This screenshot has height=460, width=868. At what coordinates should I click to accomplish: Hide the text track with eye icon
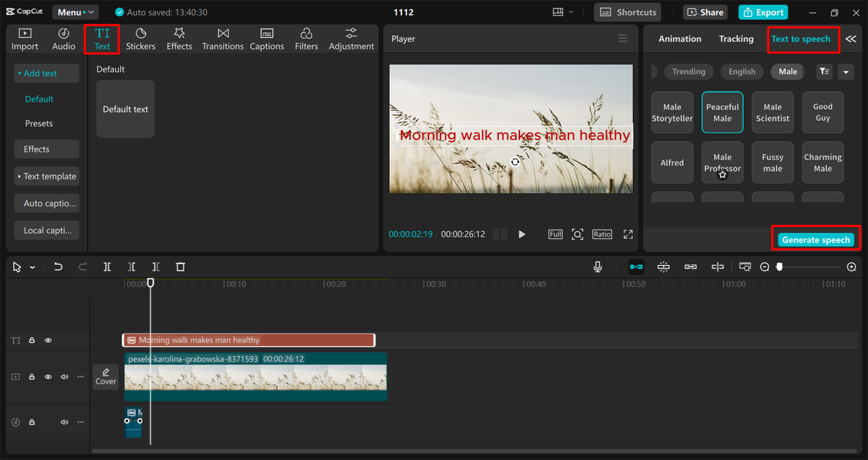(48, 341)
